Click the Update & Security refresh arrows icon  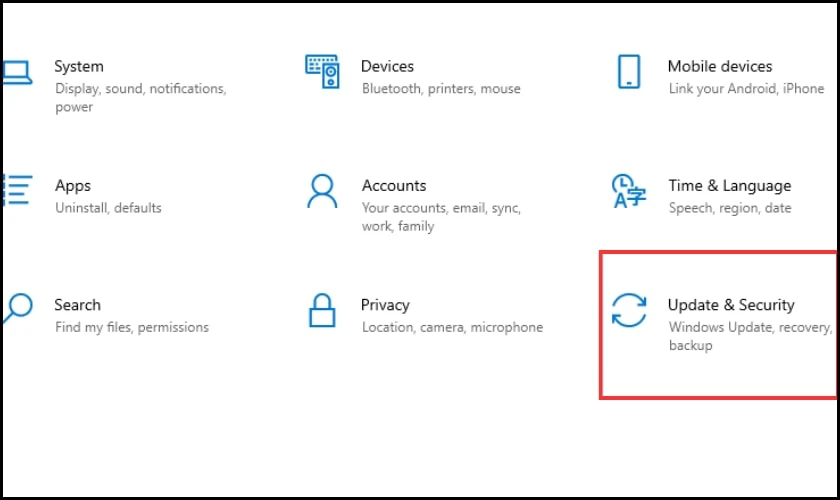629,310
